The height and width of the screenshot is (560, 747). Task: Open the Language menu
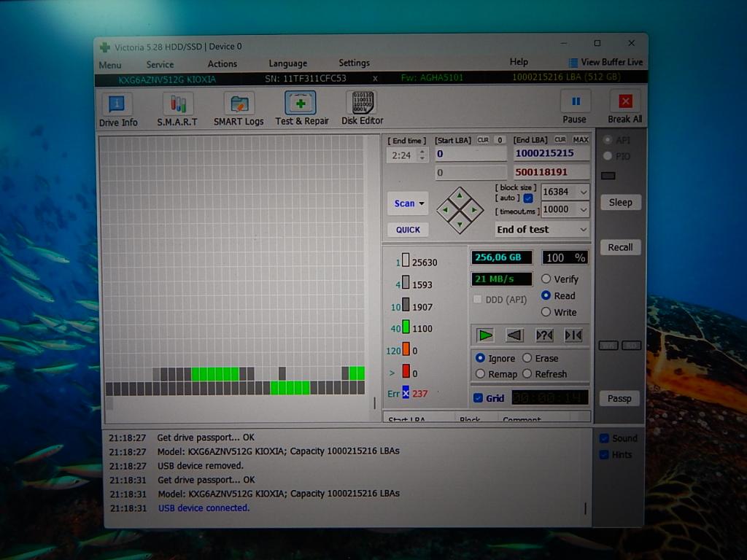click(x=287, y=63)
